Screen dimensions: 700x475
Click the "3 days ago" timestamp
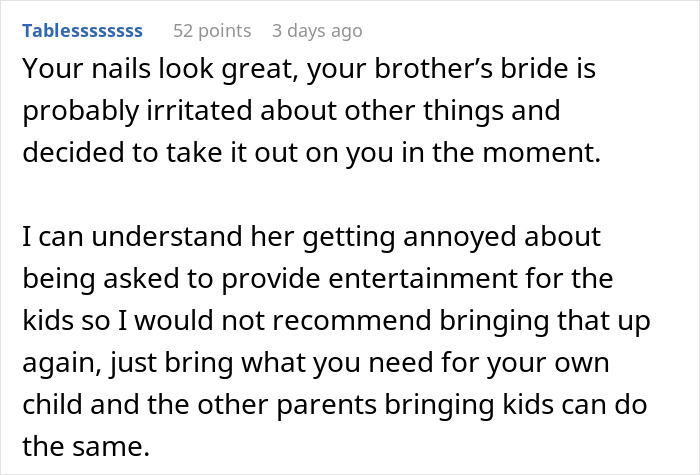point(317,31)
